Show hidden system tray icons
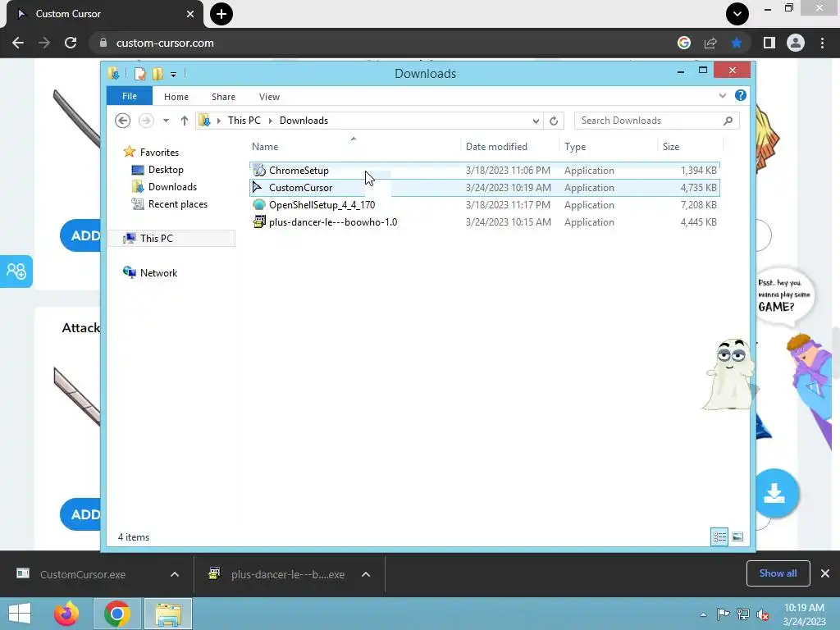 (703, 615)
